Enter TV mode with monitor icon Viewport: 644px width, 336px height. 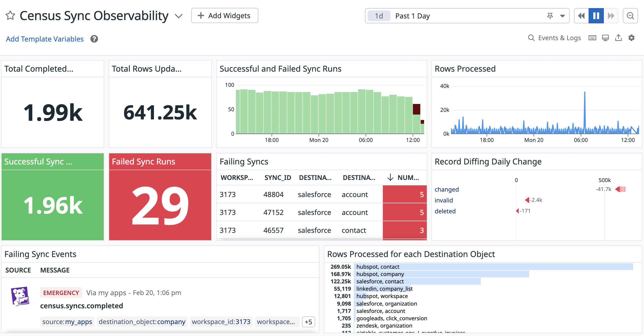pos(605,38)
